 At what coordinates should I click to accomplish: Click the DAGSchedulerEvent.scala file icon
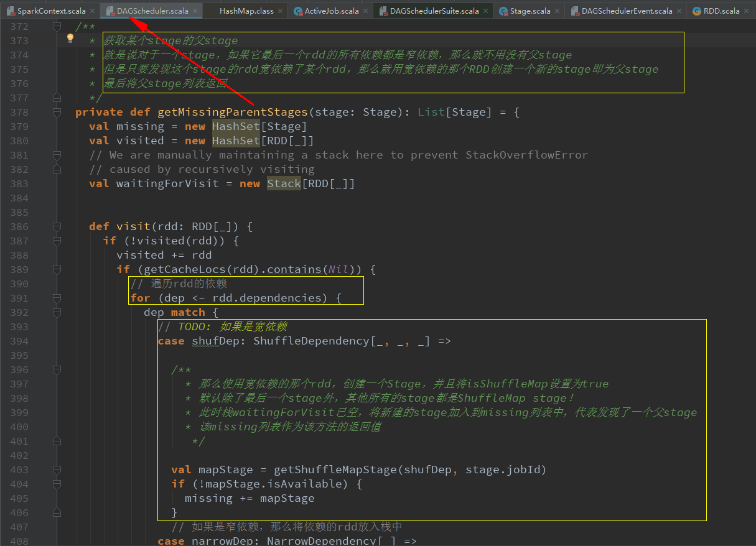click(x=575, y=11)
